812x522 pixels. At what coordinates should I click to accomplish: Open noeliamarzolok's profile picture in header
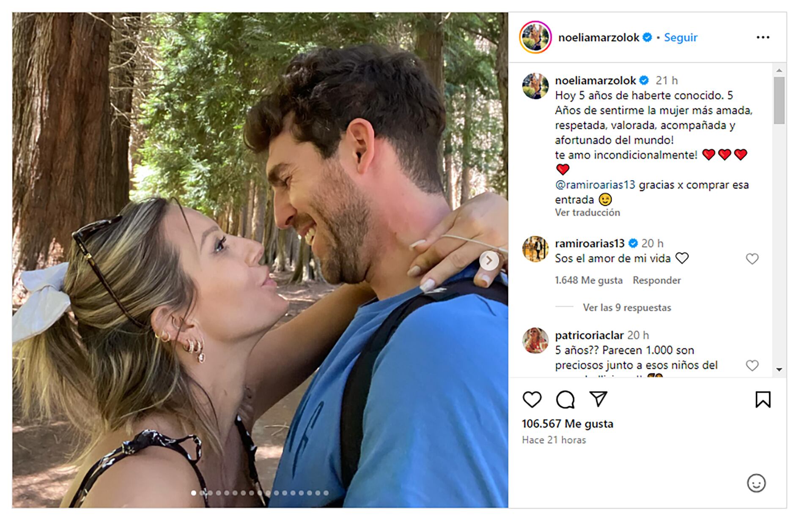pyautogui.click(x=535, y=38)
